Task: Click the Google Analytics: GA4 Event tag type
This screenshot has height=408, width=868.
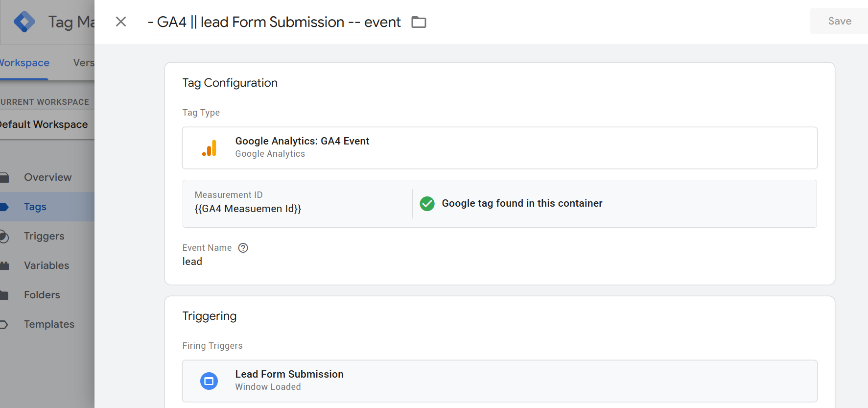Action: 500,148
